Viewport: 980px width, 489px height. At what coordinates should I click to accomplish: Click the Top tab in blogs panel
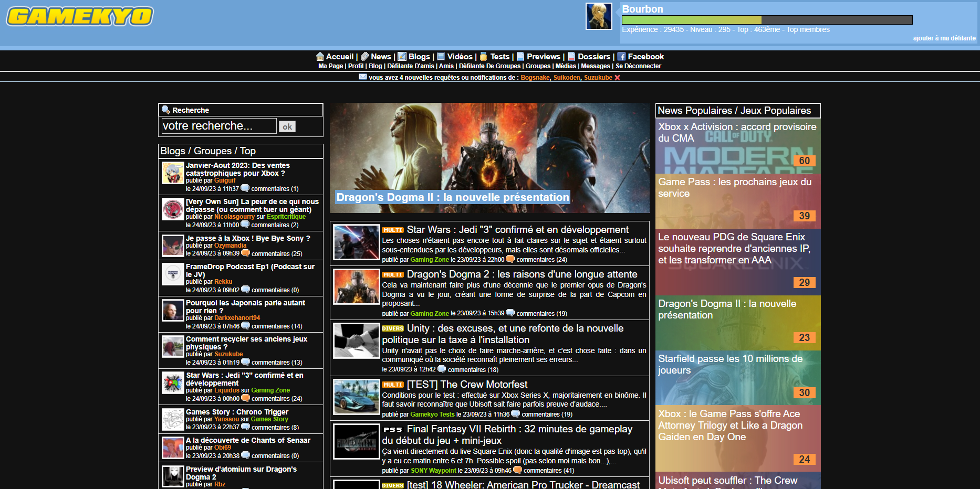[x=248, y=151]
